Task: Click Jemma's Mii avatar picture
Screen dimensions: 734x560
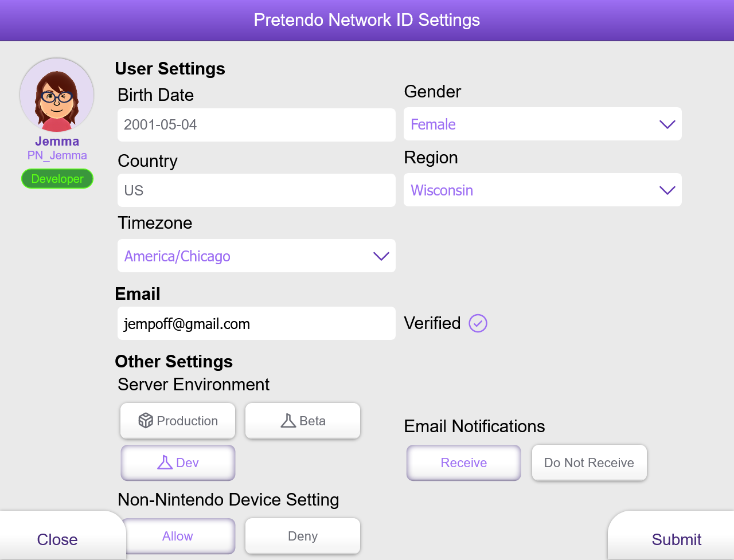Action: (57, 95)
